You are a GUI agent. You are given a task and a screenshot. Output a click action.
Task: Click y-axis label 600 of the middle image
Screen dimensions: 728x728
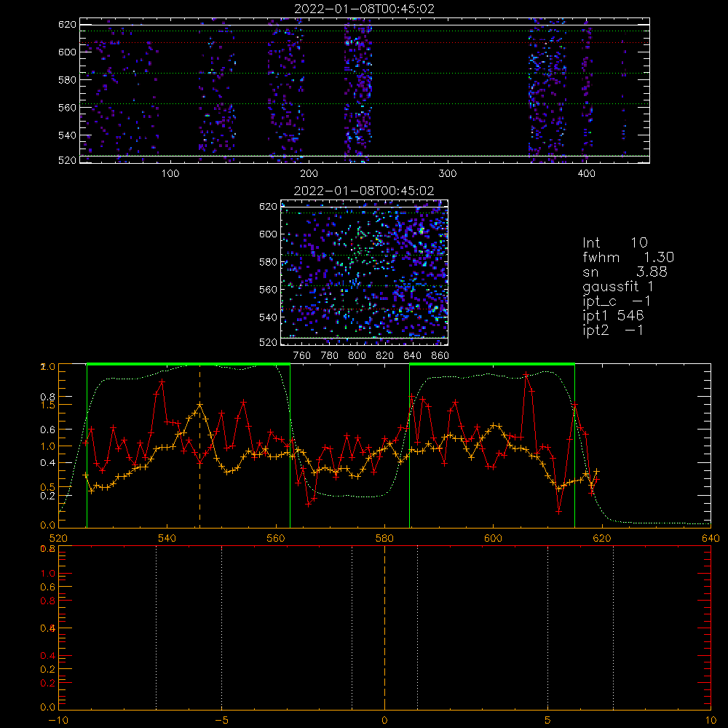pos(268,234)
